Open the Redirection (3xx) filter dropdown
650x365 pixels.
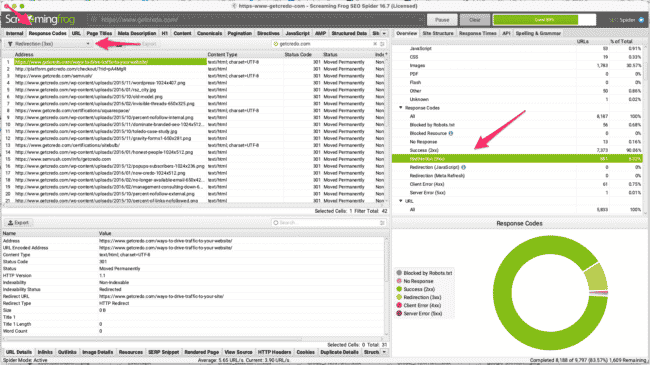pyautogui.click(x=49, y=44)
